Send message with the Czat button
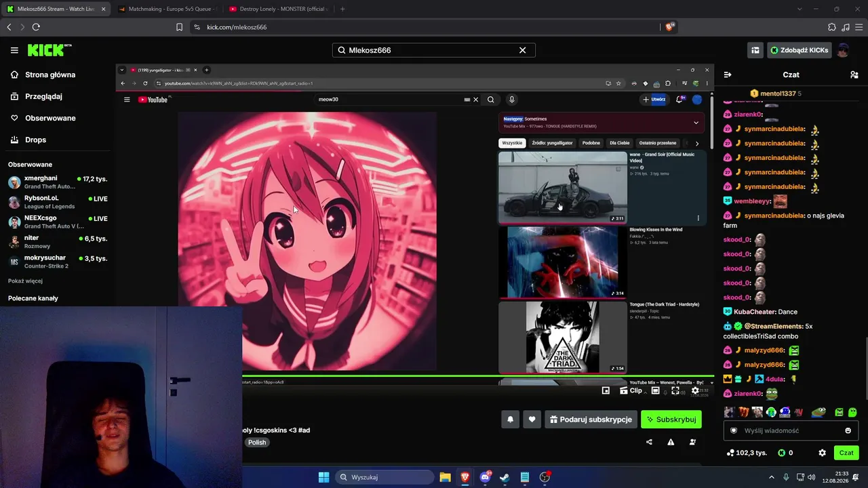The height and width of the screenshot is (488, 868). coord(846,453)
